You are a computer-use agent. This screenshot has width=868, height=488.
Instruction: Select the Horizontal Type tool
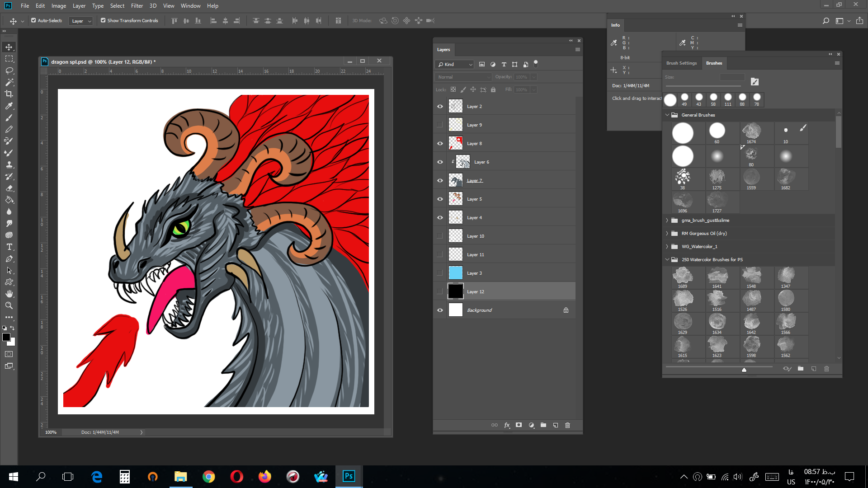click(x=9, y=247)
